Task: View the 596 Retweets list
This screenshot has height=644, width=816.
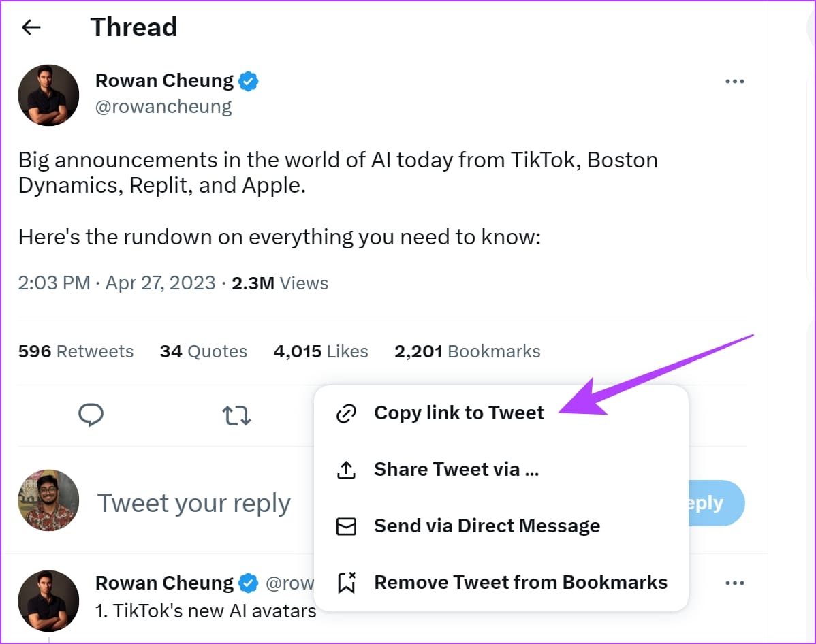Action: coord(76,352)
